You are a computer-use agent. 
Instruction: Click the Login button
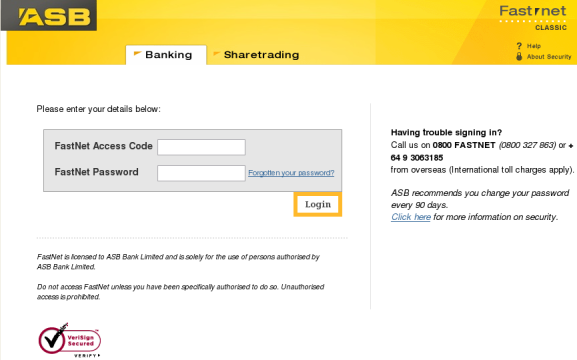coord(318,204)
